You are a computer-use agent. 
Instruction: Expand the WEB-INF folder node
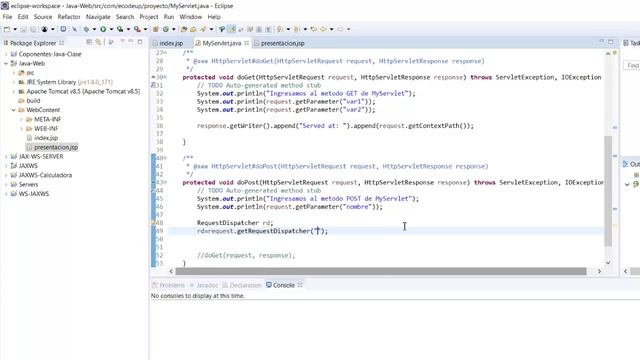(21, 129)
